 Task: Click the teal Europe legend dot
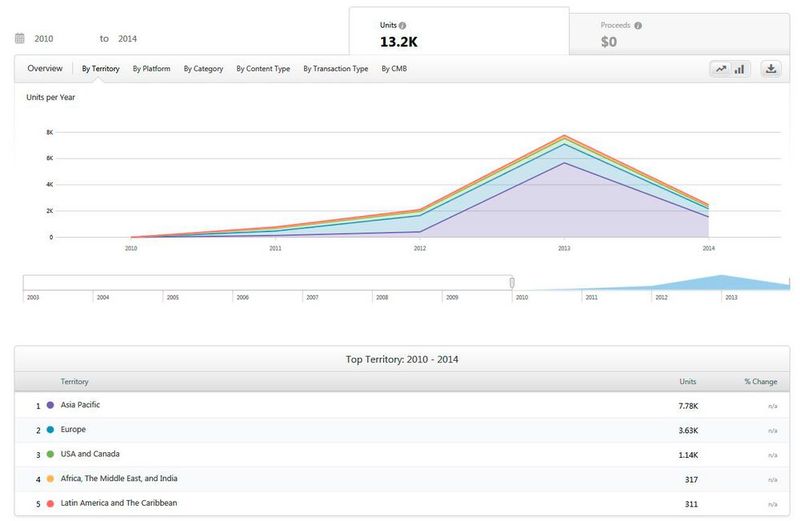click(50, 430)
